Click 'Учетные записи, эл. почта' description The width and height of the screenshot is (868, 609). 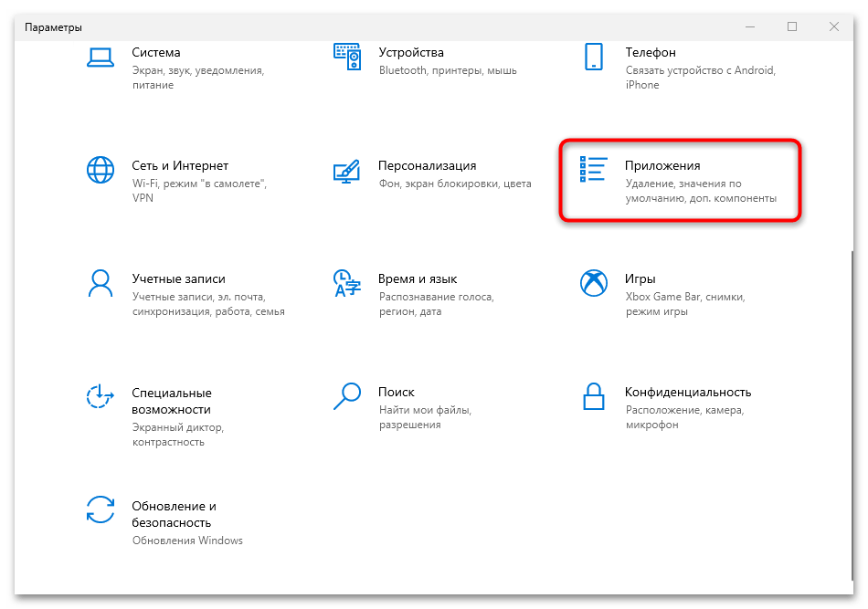coord(208,304)
